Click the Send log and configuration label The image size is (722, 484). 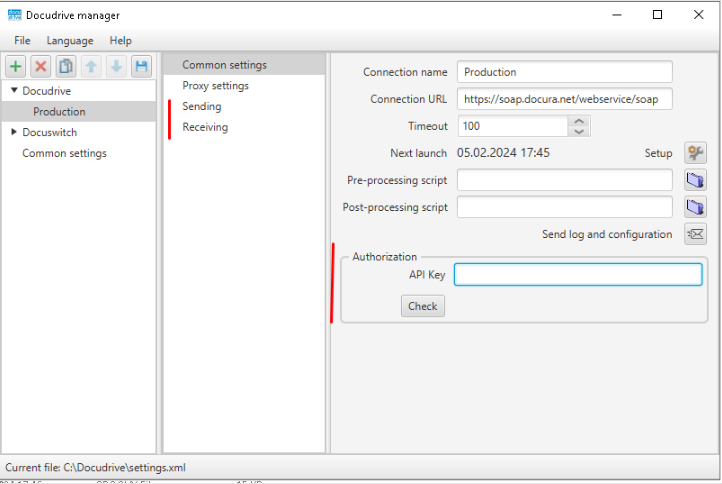pyautogui.click(x=607, y=234)
